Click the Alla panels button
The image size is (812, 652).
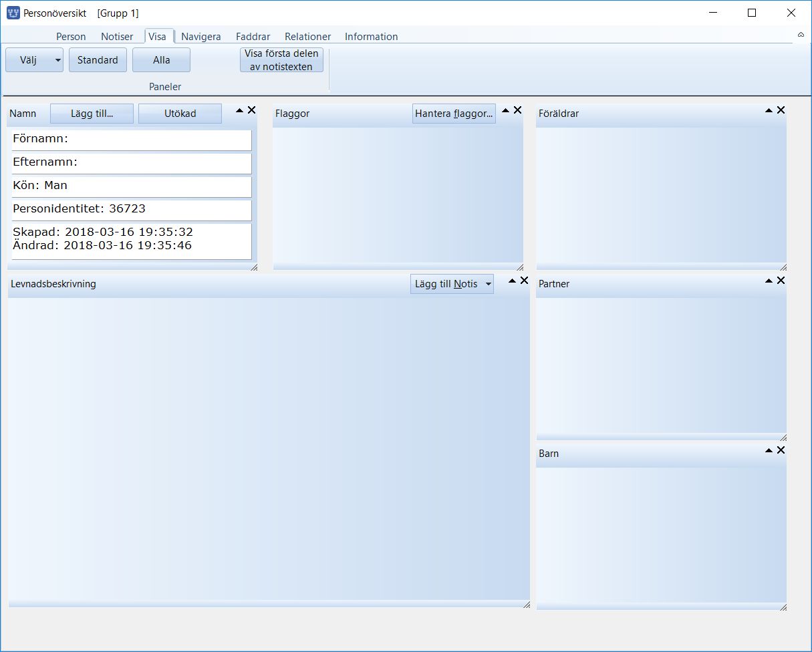161,60
